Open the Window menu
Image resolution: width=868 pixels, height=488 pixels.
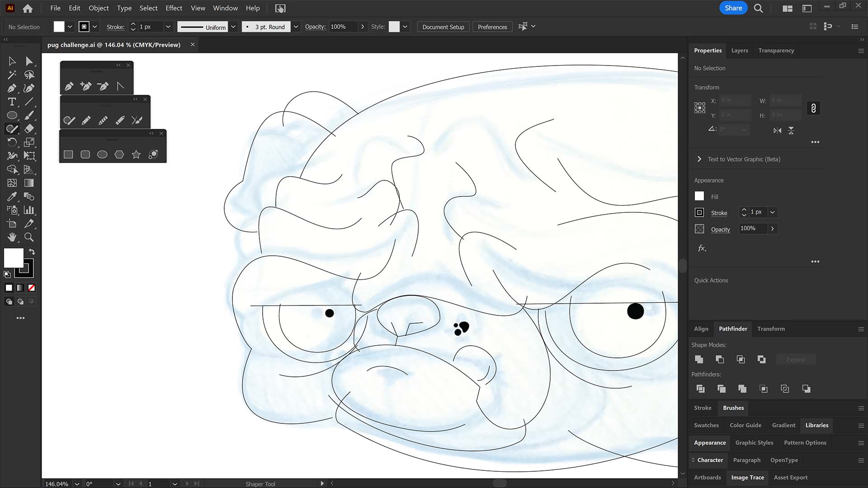[225, 8]
